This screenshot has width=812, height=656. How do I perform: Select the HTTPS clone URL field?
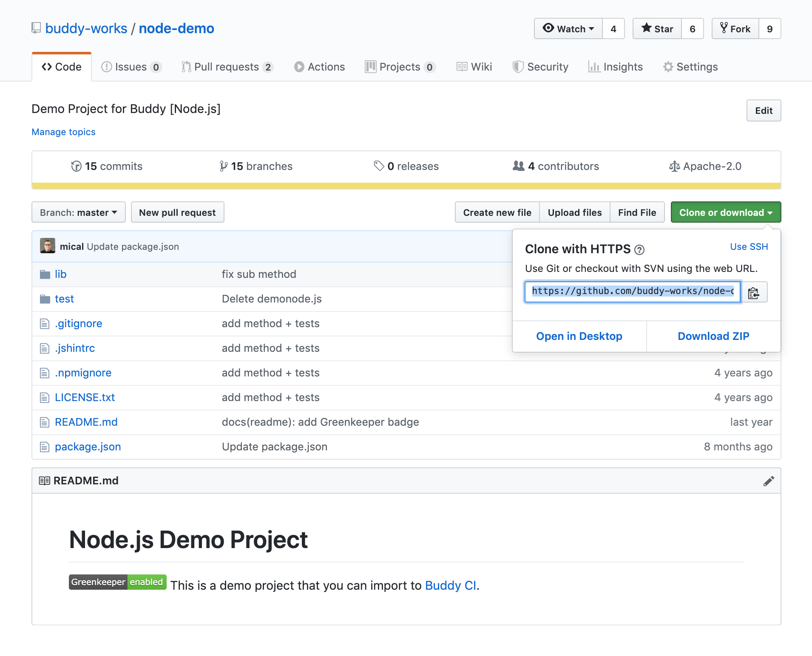(633, 291)
